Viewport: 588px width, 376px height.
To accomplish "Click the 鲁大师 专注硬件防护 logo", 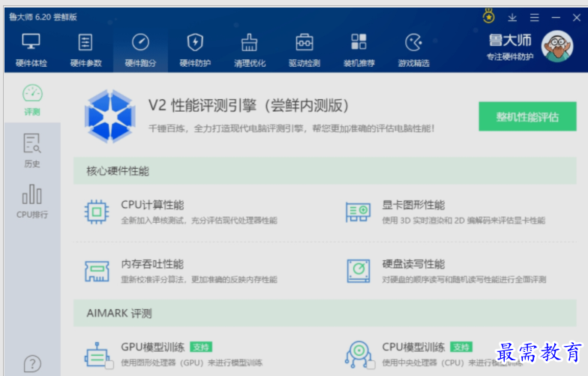I will coord(510,47).
